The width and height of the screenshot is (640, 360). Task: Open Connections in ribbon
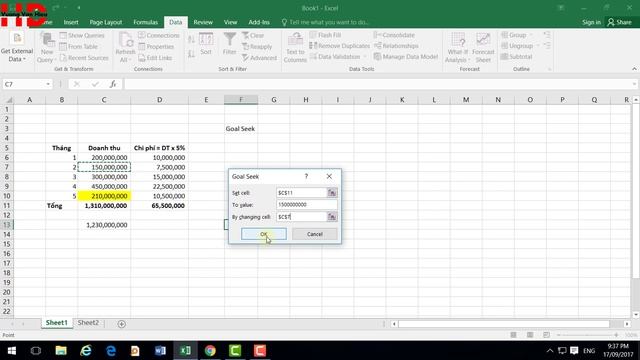[159, 36]
